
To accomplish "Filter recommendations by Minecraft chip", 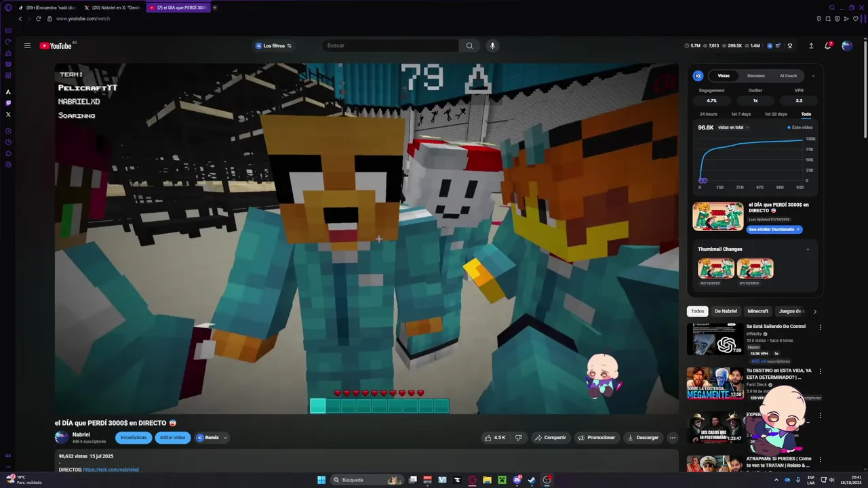I will [757, 311].
